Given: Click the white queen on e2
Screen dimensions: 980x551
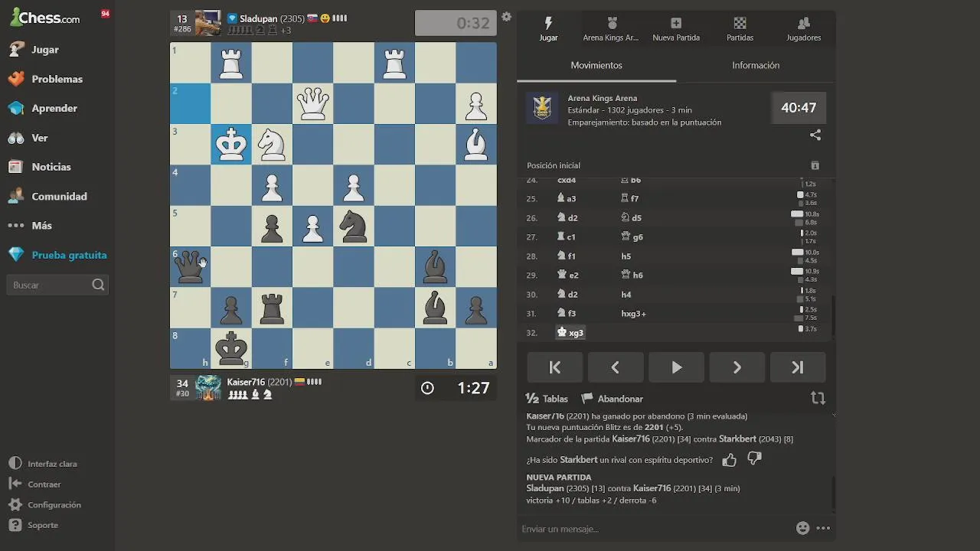Looking at the screenshot, I should point(312,103).
